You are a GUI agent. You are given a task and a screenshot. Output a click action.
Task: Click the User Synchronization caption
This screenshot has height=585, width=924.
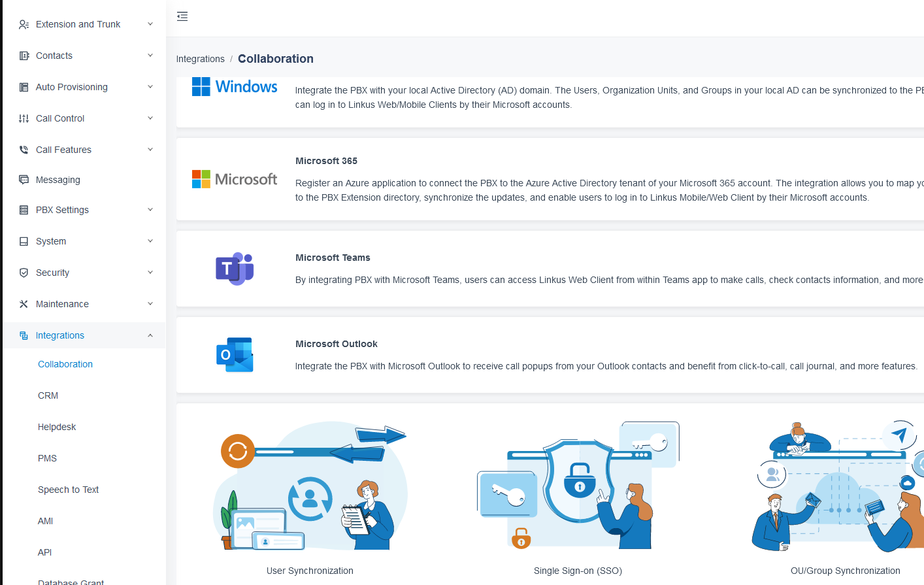point(310,571)
